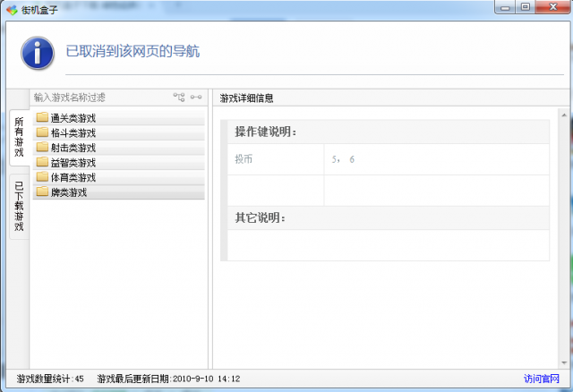Click the folder icon of 体育类游戏
Image resolution: width=573 pixels, height=392 pixels.
coord(42,177)
